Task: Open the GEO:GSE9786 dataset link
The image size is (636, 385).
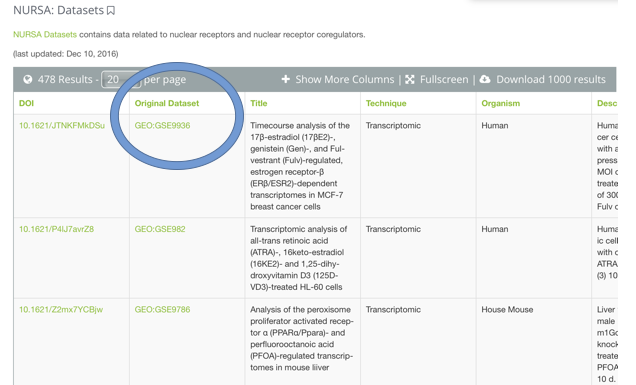Action: click(x=162, y=310)
